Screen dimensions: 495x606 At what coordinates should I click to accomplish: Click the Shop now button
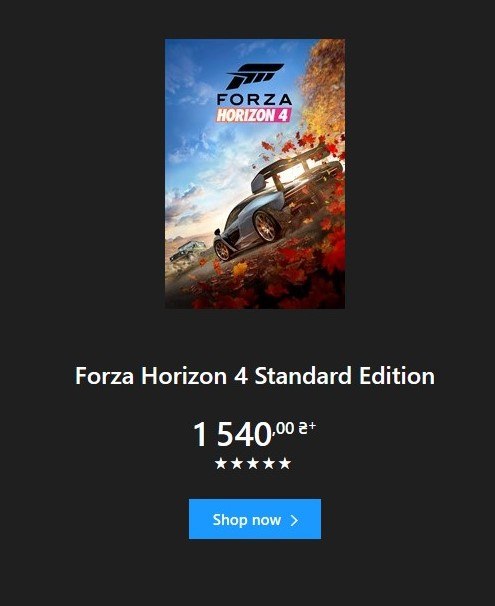pyautogui.click(x=255, y=519)
